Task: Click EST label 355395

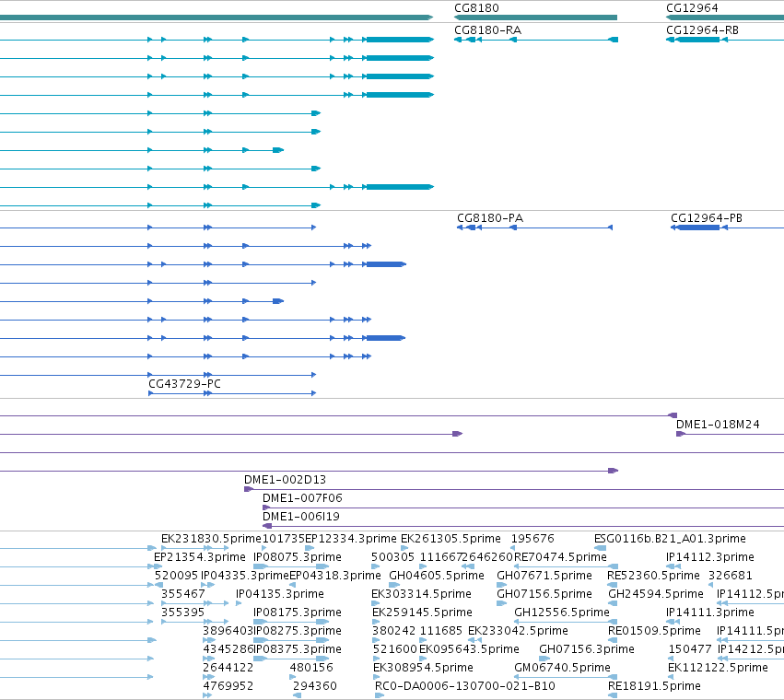Action: point(182,612)
